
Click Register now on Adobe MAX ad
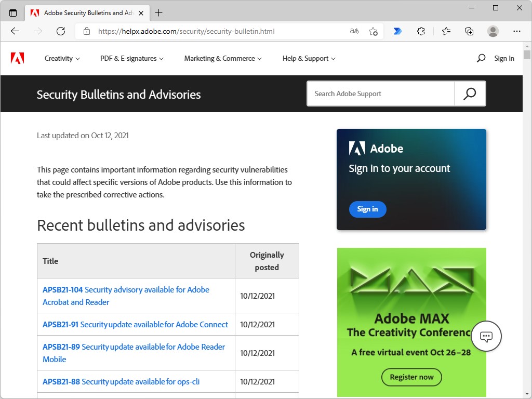click(x=411, y=377)
